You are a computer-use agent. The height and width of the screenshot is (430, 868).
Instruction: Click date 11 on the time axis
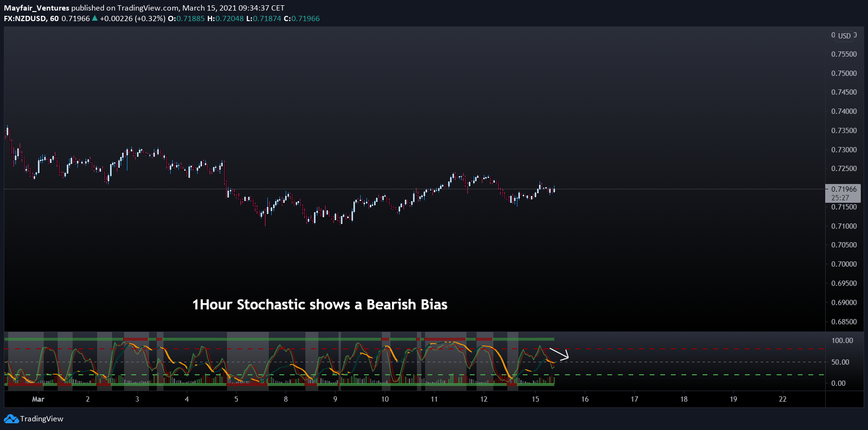(x=434, y=399)
